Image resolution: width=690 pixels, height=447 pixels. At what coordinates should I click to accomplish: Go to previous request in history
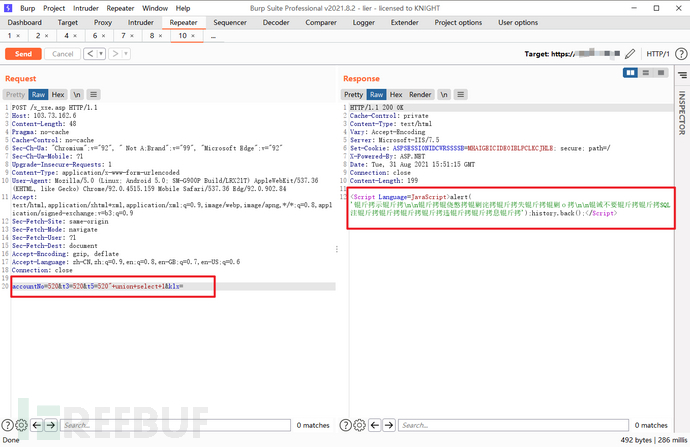(90, 54)
